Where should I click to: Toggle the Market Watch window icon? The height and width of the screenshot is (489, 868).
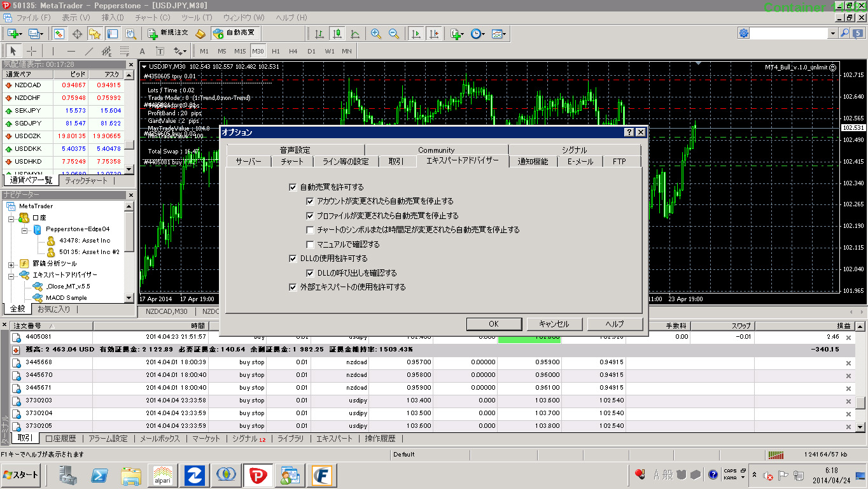tap(59, 33)
